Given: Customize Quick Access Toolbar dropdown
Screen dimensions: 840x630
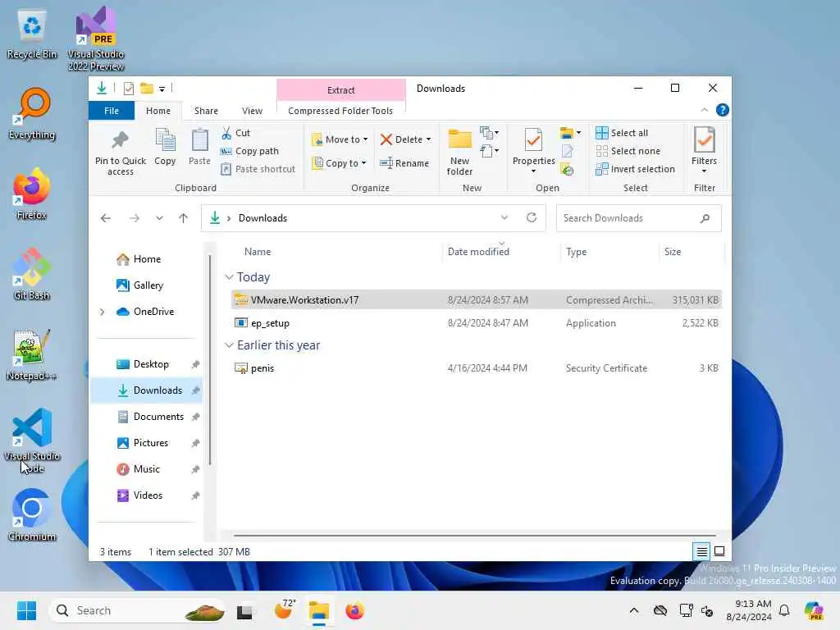Looking at the screenshot, I should 162,89.
